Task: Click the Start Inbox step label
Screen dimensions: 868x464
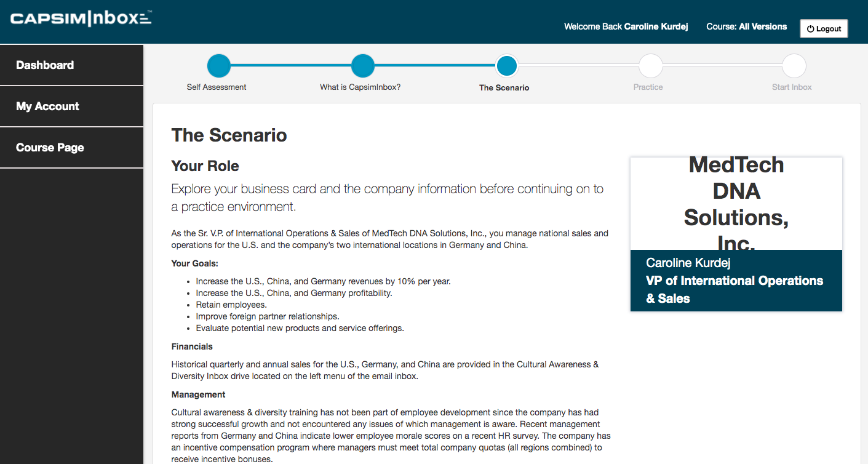Action: [x=792, y=87]
